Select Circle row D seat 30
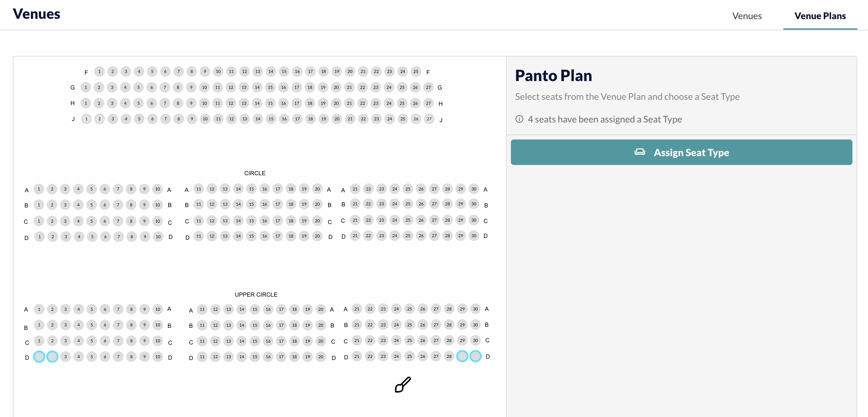This screenshot has height=417, width=868. tap(474, 236)
